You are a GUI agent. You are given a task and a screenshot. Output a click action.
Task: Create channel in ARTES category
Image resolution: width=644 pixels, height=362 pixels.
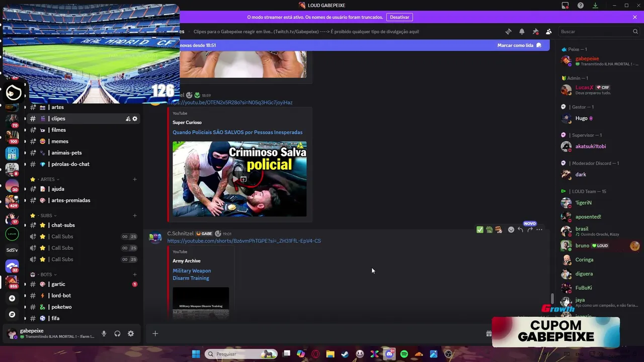pyautogui.click(x=135, y=179)
